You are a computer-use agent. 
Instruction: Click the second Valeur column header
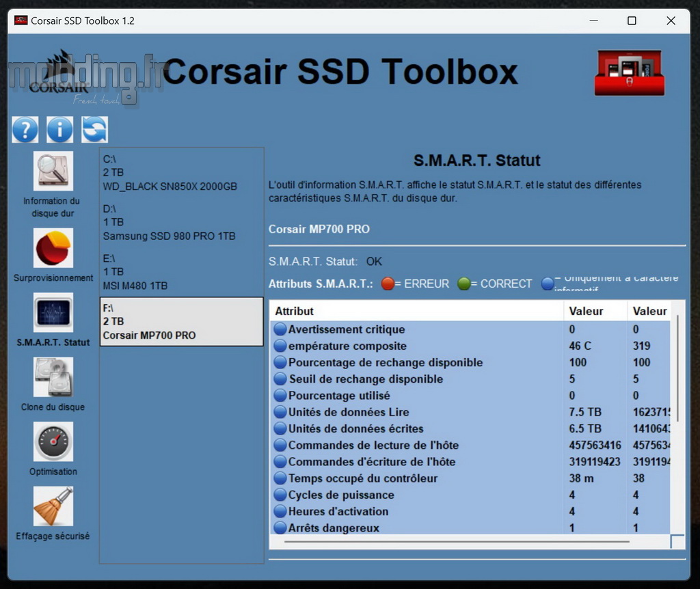point(649,311)
